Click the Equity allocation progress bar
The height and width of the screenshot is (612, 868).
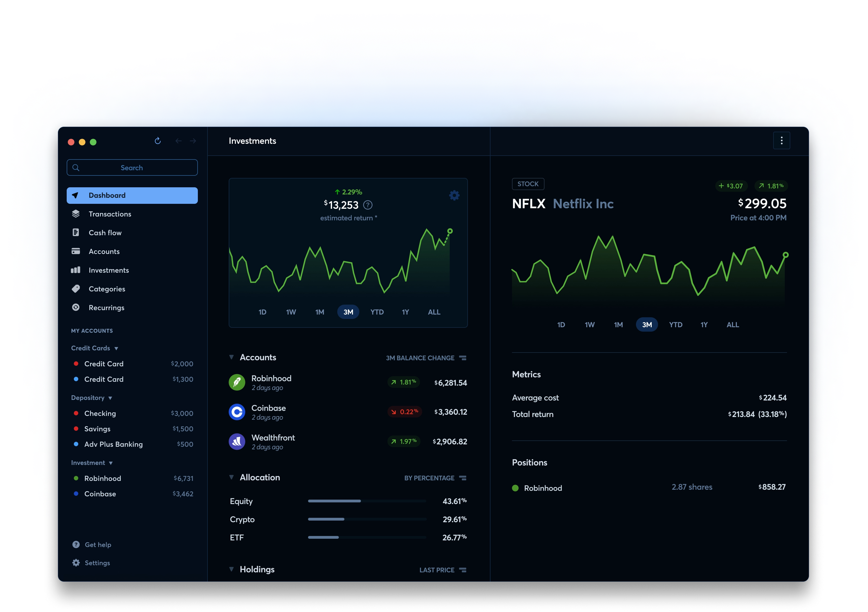point(367,501)
